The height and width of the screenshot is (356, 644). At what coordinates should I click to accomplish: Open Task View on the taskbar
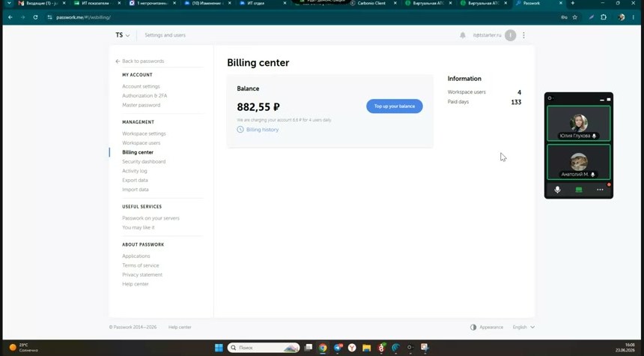coord(309,348)
